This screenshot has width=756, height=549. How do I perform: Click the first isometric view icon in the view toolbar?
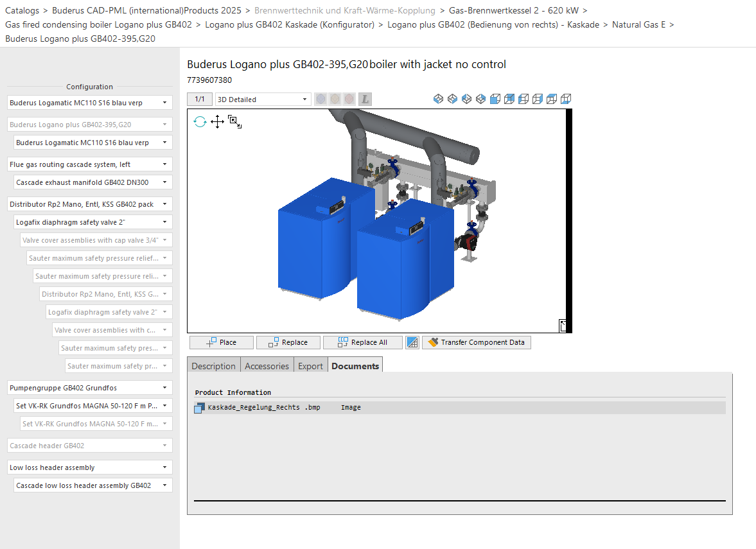438,99
